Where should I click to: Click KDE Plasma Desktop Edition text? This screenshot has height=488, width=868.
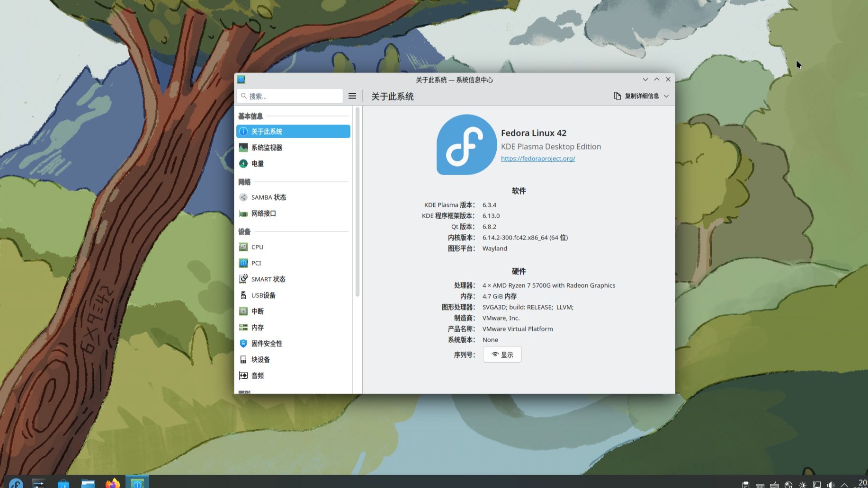pyautogui.click(x=551, y=147)
